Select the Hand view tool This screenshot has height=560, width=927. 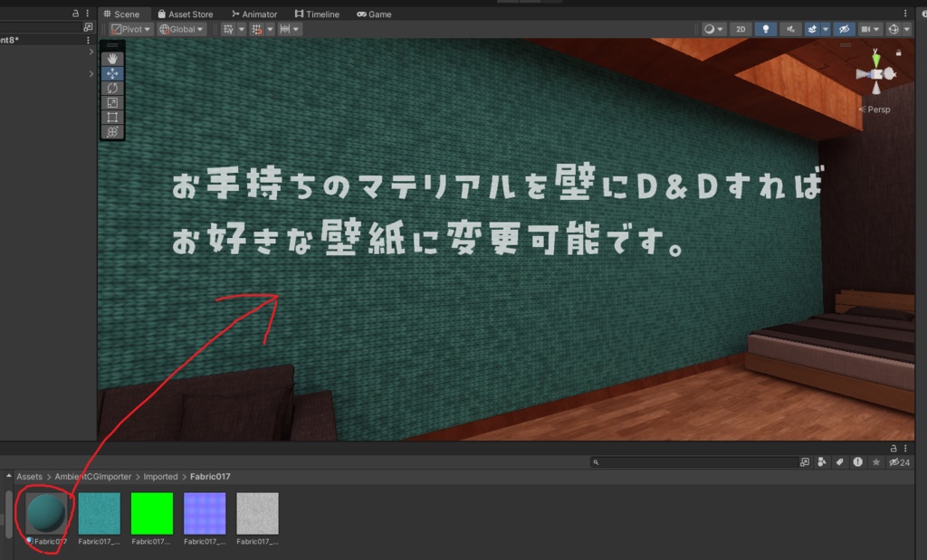112,59
